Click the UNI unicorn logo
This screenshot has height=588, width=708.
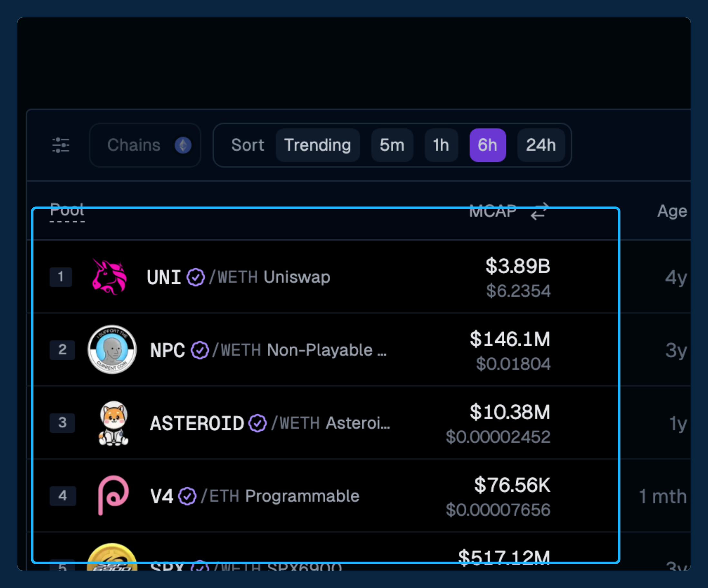[x=109, y=277]
